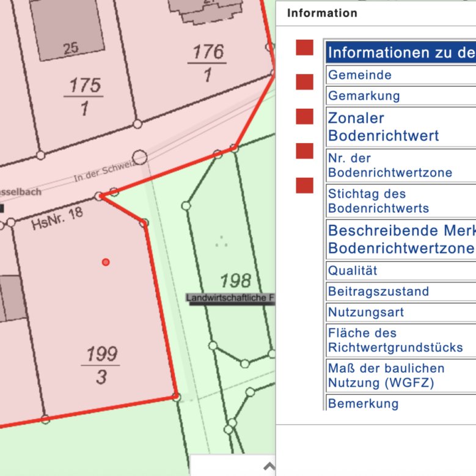Click the Beitragszustand row label

point(378,291)
